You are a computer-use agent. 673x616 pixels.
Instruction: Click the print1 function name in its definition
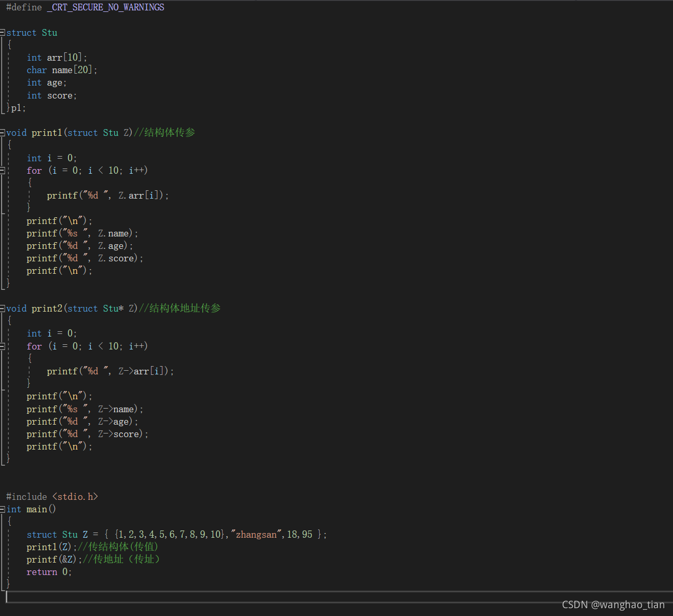47,133
